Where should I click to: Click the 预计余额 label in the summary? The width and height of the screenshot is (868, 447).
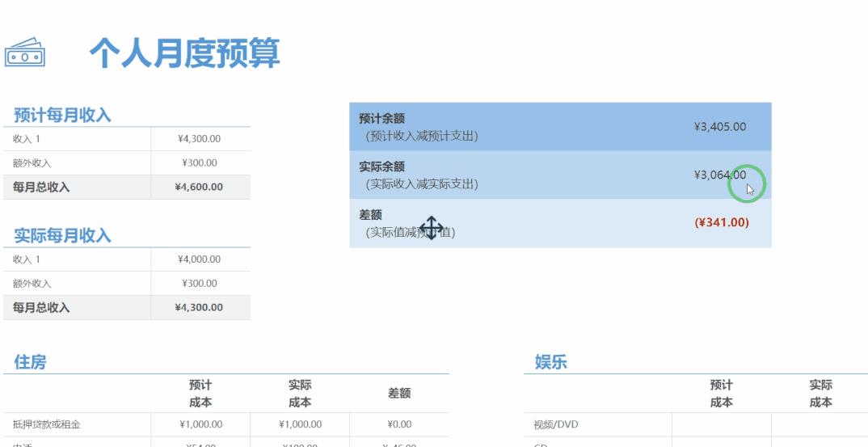(x=381, y=119)
